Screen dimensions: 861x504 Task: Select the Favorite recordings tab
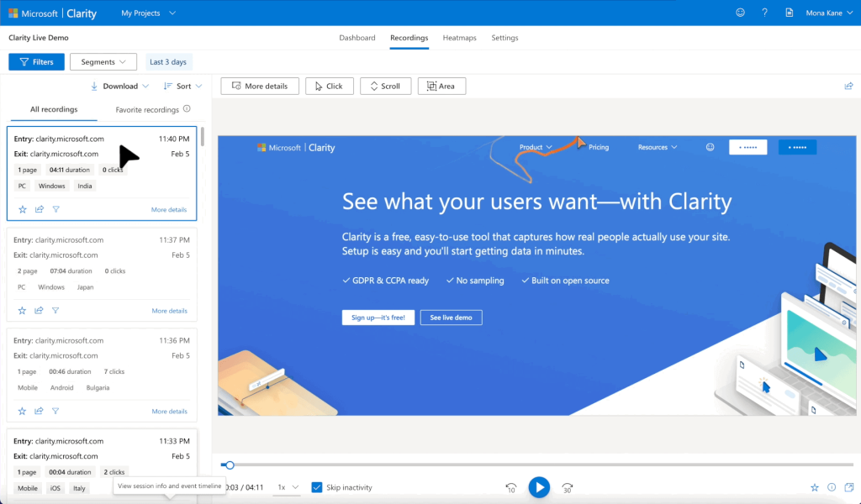click(152, 109)
